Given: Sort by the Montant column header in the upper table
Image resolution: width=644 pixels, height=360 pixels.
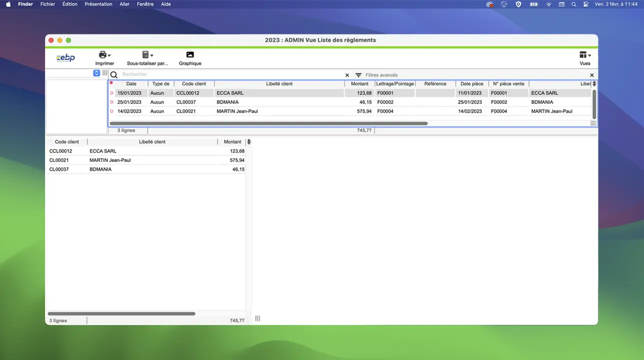Looking at the screenshot, I should click(359, 84).
